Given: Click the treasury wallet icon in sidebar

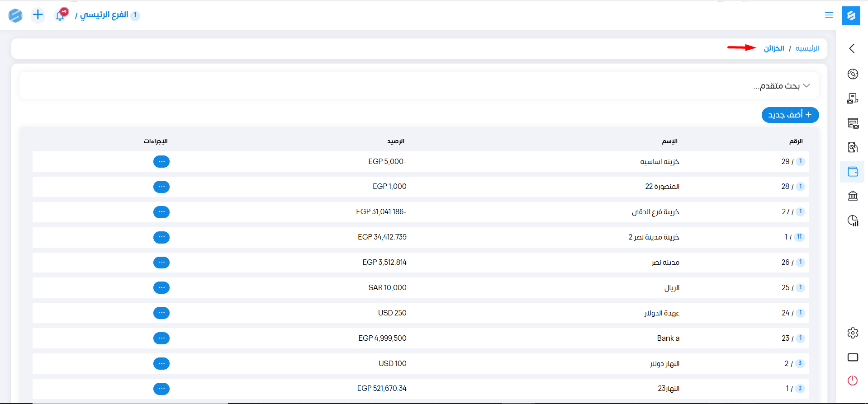Looking at the screenshot, I should 853,172.
